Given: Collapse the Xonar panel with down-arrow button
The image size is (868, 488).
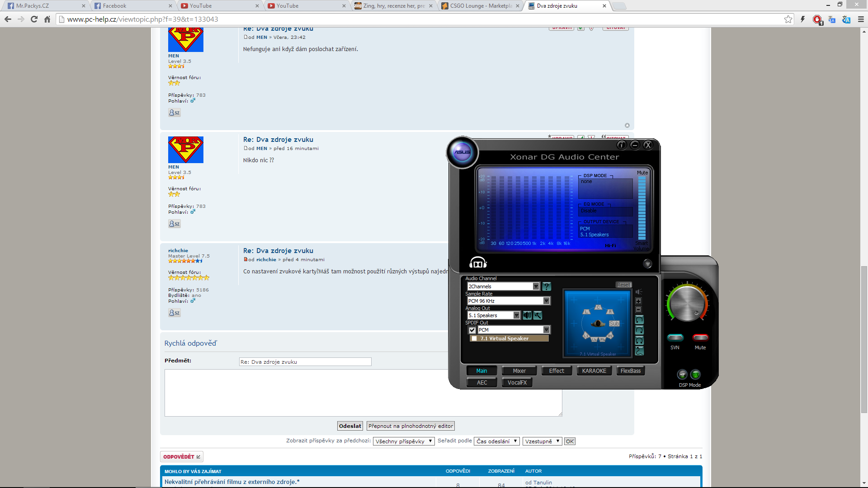Looking at the screenshot, I should 647,264.
